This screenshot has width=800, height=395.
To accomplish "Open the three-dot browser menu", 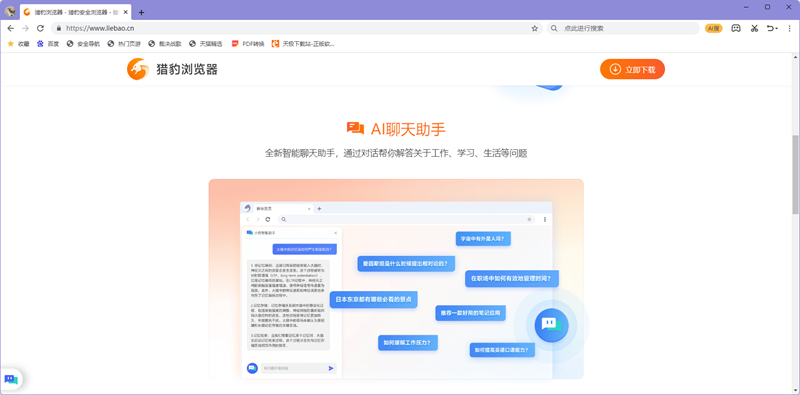I will (x=789, y=29).
